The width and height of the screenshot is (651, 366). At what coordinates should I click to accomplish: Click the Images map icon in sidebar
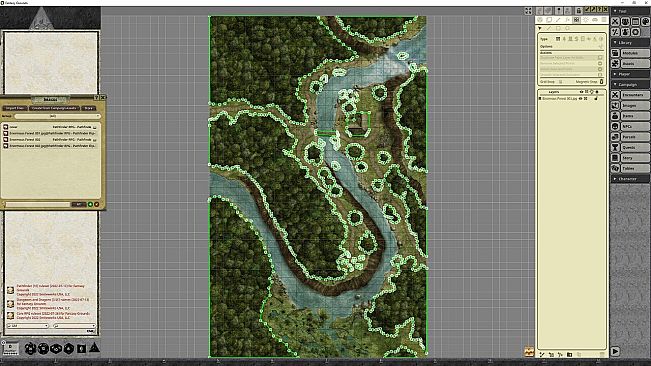pyautogui.click(x=615, y=105)
